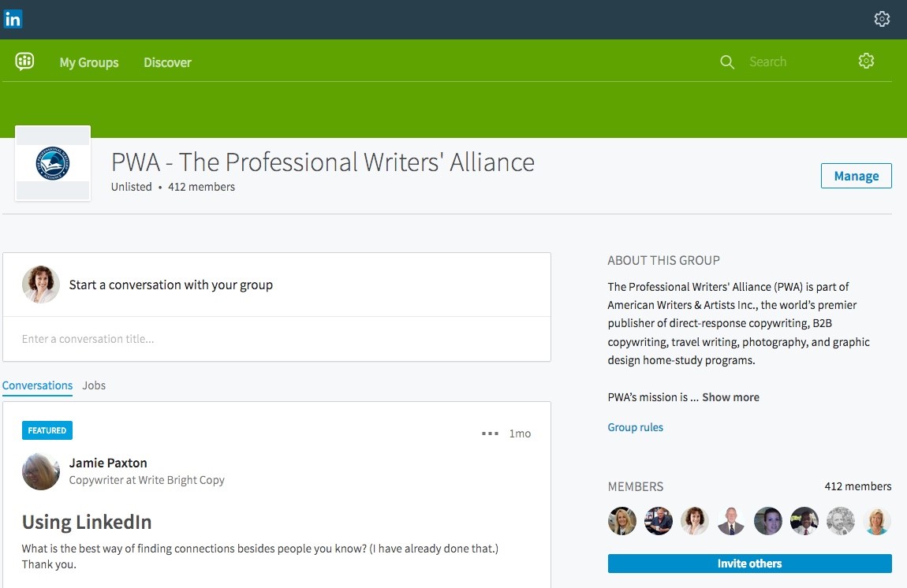The height and width of the screenshot is (588, 907).
Task: Click the Manage button
Action: (x=856, y=176)
